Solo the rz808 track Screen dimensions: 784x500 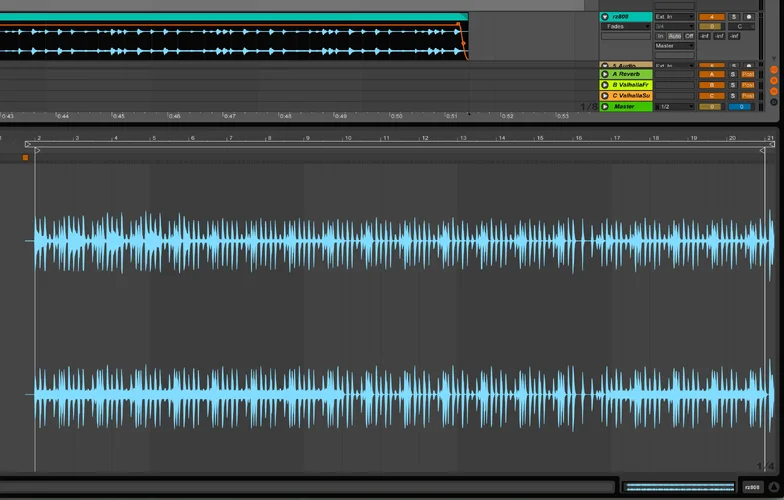733,17
